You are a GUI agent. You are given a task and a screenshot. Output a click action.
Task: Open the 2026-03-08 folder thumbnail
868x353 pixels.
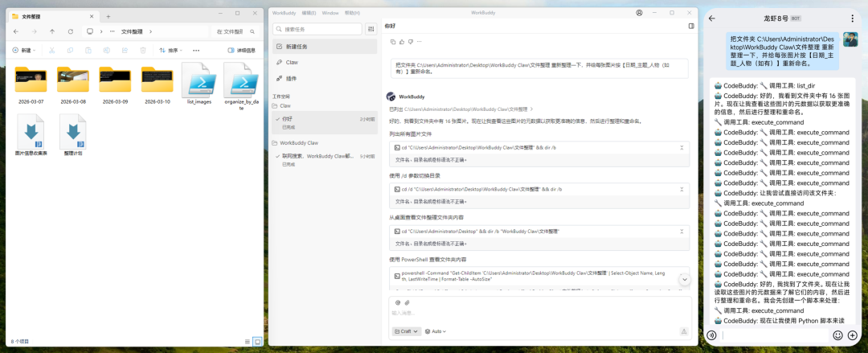click(x=73, y=81)
